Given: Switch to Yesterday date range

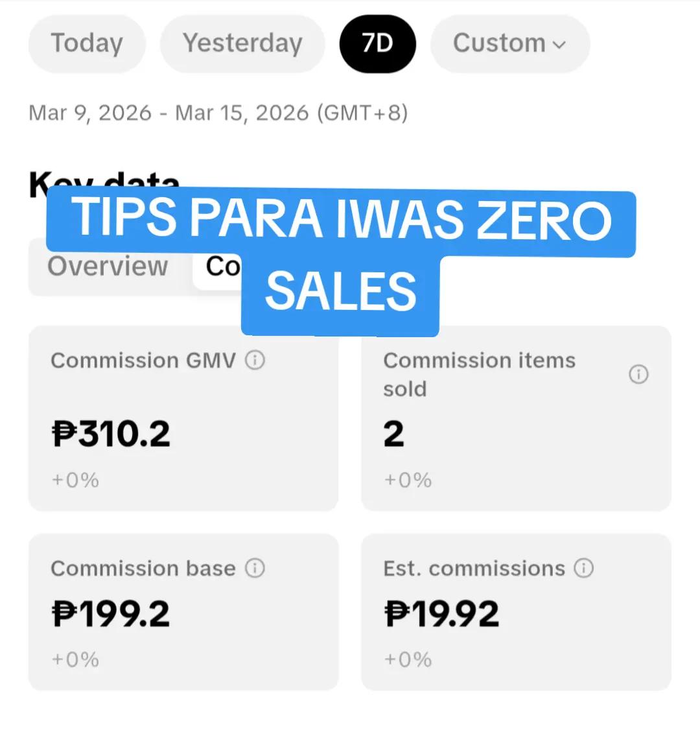Looking at the screenshot, I should [x=242, y=43].
